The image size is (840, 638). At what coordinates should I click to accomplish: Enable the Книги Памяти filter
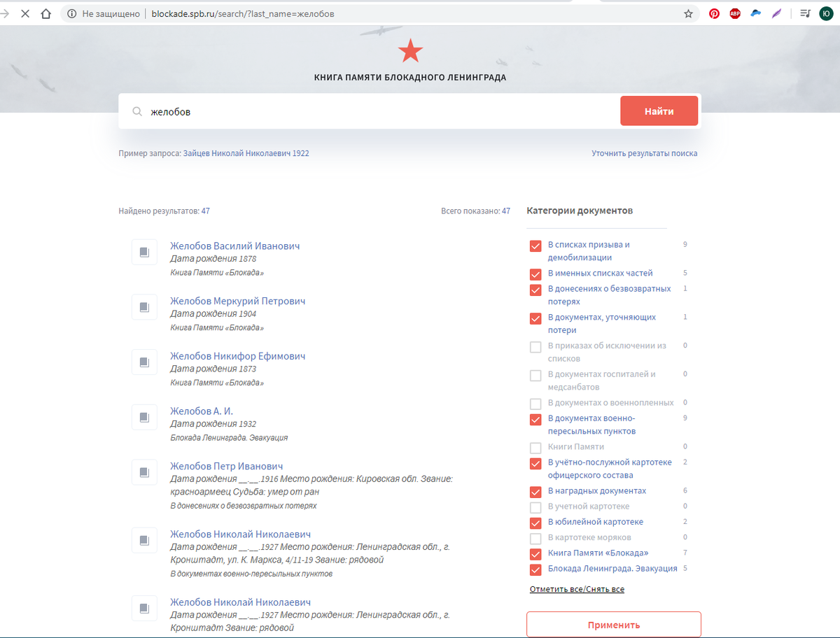535,447
